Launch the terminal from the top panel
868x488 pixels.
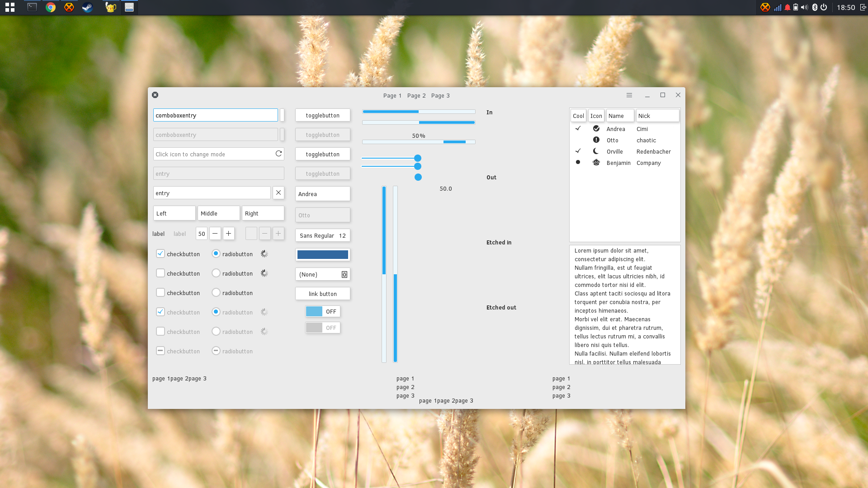32,7
